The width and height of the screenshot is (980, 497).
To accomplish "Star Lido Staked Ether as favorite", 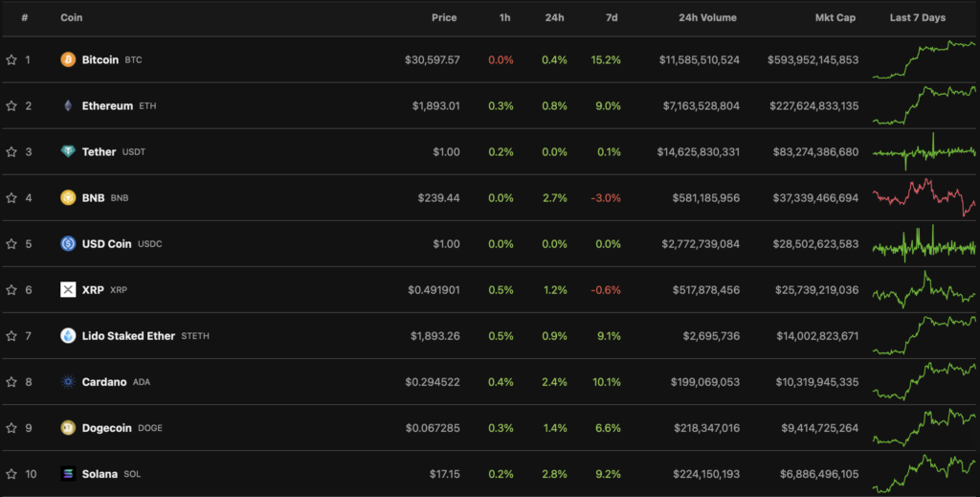I will coord(11,335).
